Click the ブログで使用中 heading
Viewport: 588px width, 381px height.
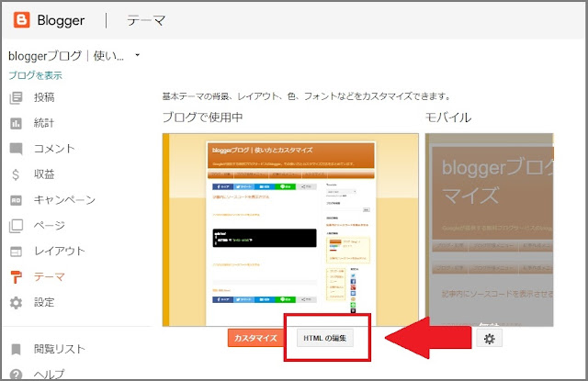tap(202, 118)
